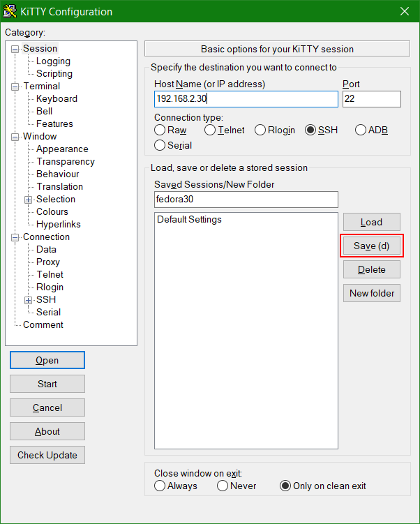
Task: Choose Telnet as connection type
Action: click(210, 130)
